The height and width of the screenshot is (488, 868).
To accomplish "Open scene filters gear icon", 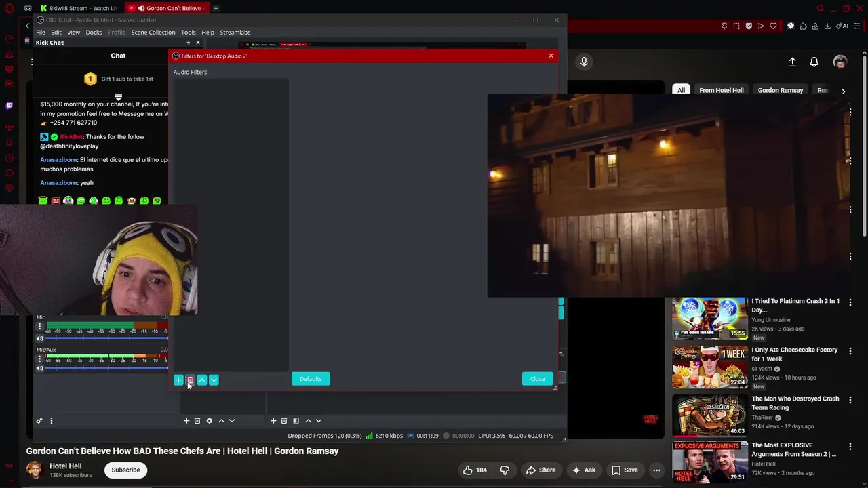I will pyautogui.click(x=209, y=421).
